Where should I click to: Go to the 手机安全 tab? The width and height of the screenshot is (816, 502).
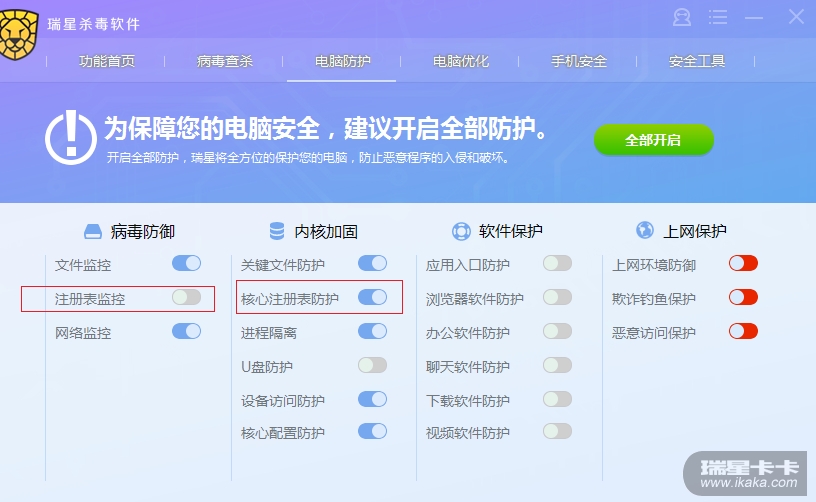579,61
